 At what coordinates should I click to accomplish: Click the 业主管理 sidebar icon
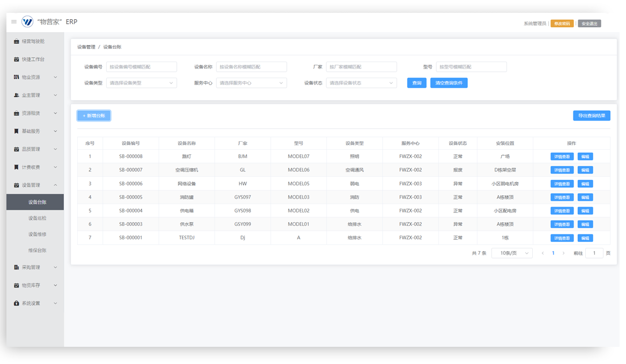tap(17, 95)
